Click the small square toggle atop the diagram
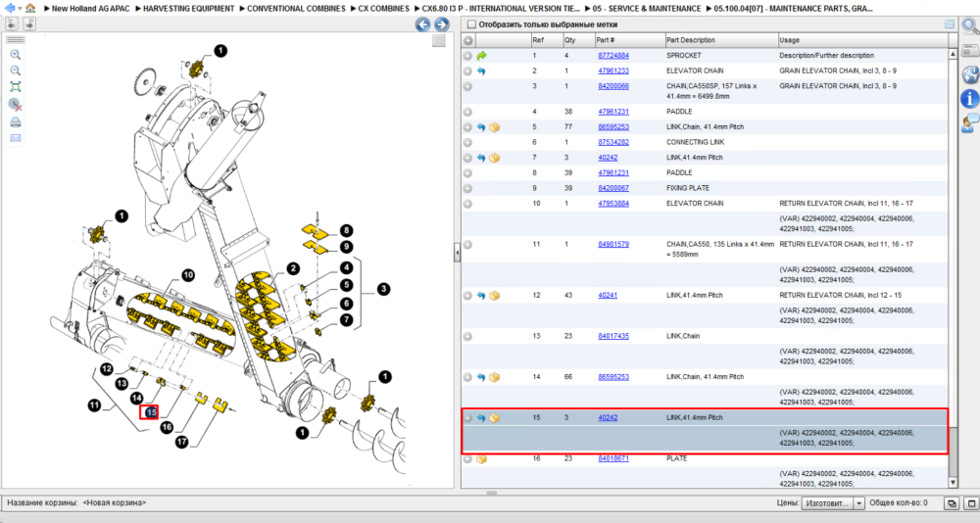980x523 pixels. pyautogui.click(x=439, y=40)
